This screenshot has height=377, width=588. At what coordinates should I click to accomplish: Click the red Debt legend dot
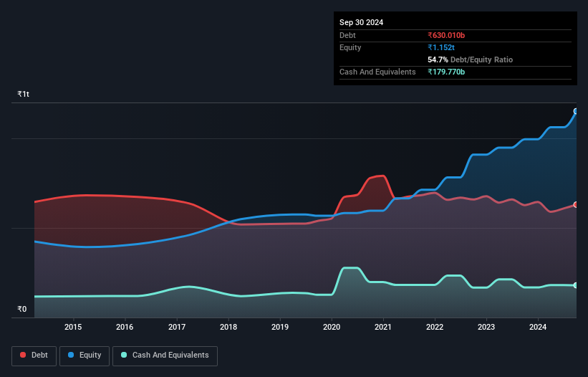point(23,355)
